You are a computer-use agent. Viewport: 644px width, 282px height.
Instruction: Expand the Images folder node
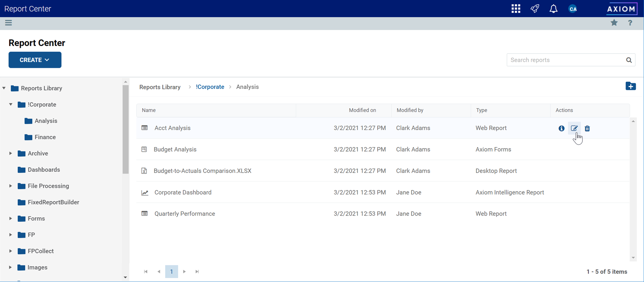(11, 267)
